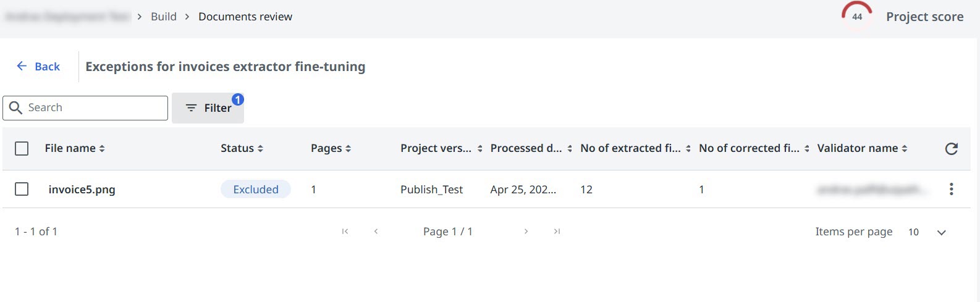Open the three-dot menu for invoice5.png
This screenshot has height=302, width=980.
pos(952,189)
